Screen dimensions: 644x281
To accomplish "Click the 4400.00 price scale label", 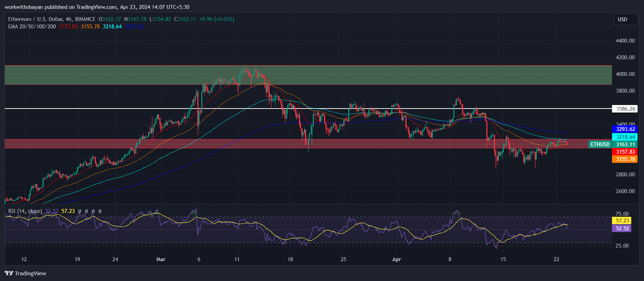I will click(x=625, y=41).
